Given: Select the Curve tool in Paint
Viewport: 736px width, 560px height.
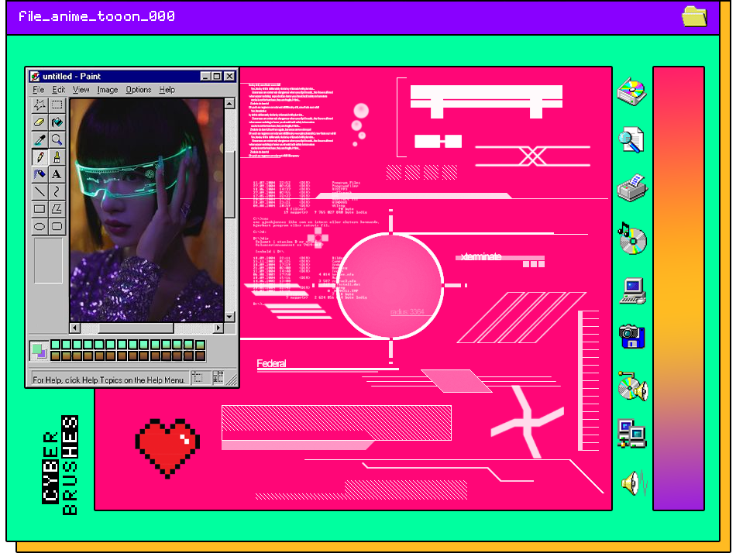Looking at the screenshot, I should (57, 191).
